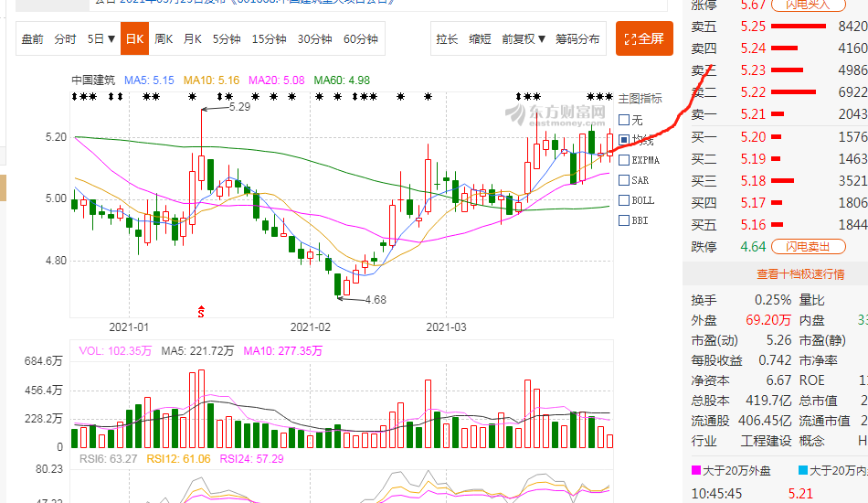Click MA10: 5.16 legend label
Image resolution: width=868 pixels, height=503 pixels.
click(211, 80)
